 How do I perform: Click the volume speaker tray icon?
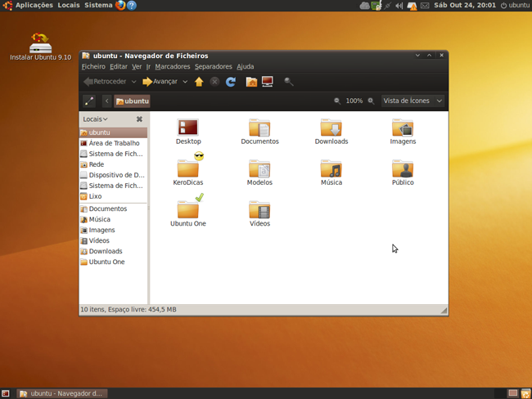399,6
